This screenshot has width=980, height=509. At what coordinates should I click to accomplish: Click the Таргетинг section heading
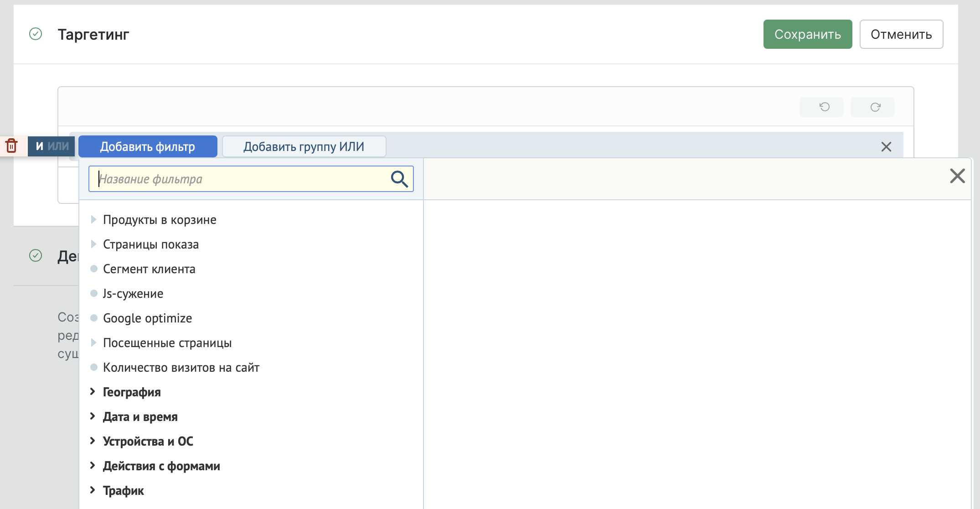pyautogui.click(x=93, y=34)
